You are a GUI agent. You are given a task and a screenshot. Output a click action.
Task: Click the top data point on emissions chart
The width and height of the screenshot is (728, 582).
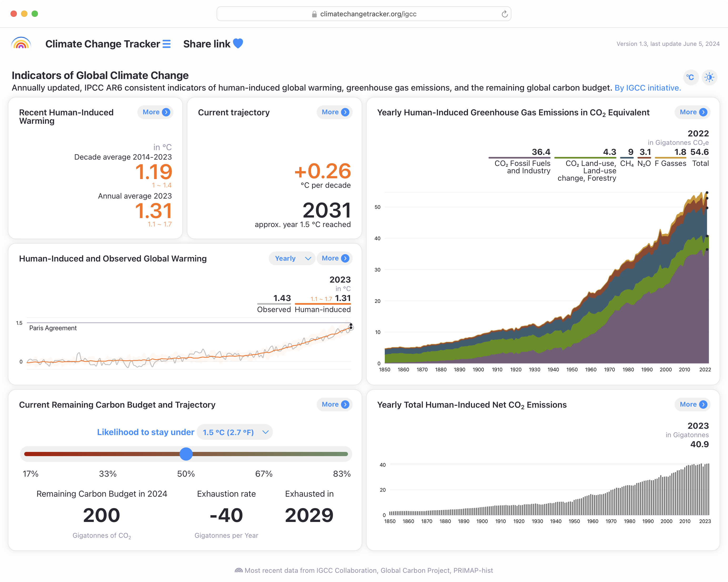click(707, 193)
